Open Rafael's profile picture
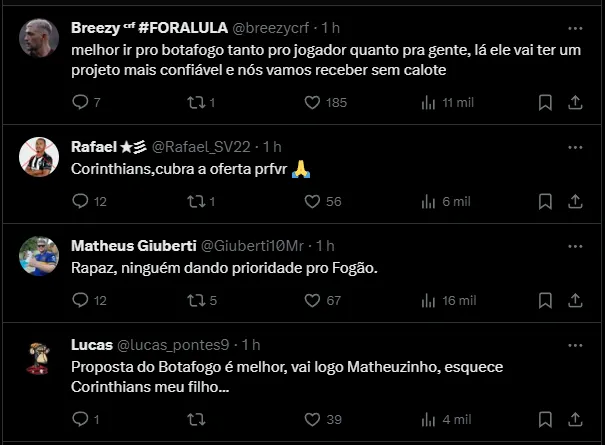Image resolution: width=605 pixels, height=445 pixels. [40, 155]
